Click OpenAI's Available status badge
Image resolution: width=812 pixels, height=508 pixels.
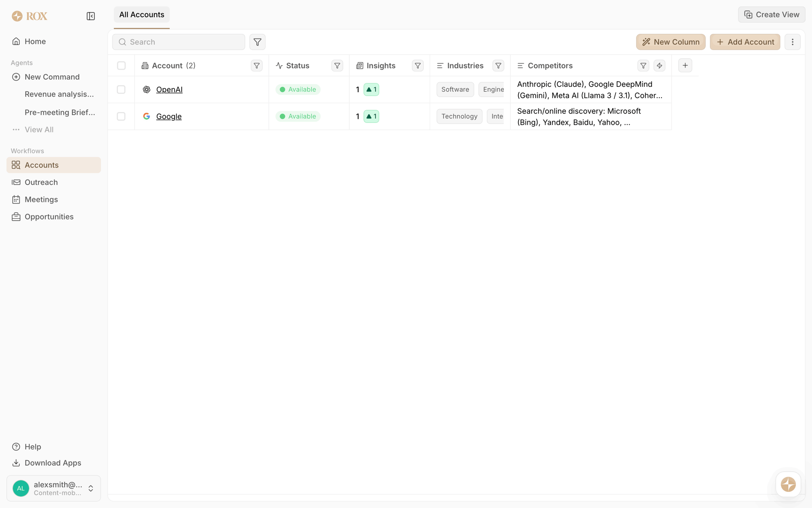pyautogui.click(x=298, y=90)
